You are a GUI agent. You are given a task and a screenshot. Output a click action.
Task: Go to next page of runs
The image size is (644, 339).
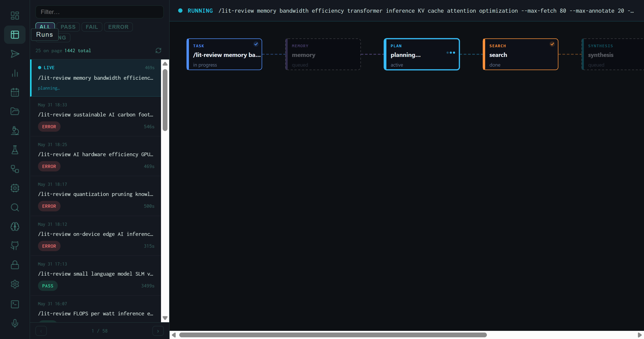pos(158,331)
